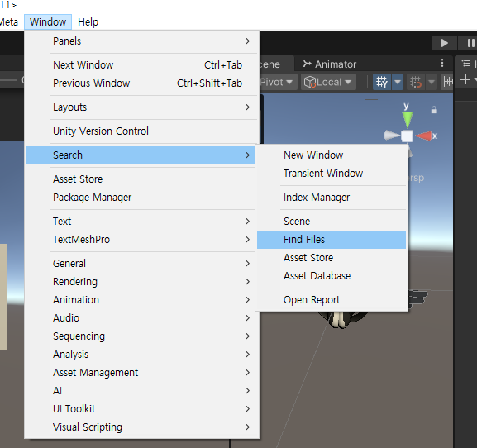Click the grey negative axis cone on the gizmo
Viewport: 477px width, 448px height.
[392, 135]
